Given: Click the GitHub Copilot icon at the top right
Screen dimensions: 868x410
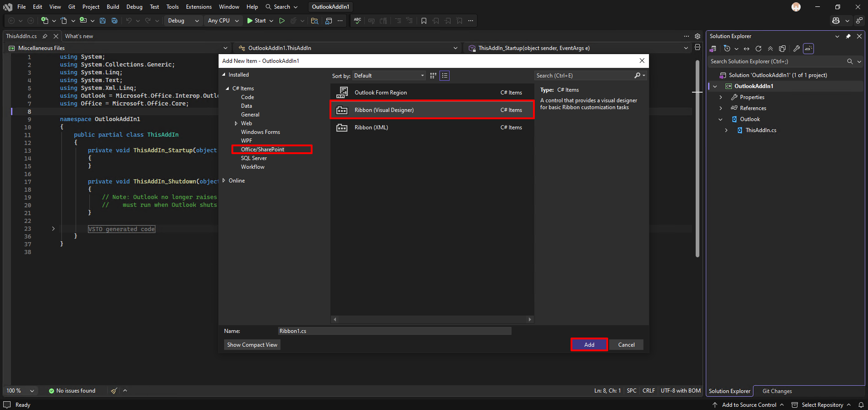Looking at the screenshot, I should (836, 21).
